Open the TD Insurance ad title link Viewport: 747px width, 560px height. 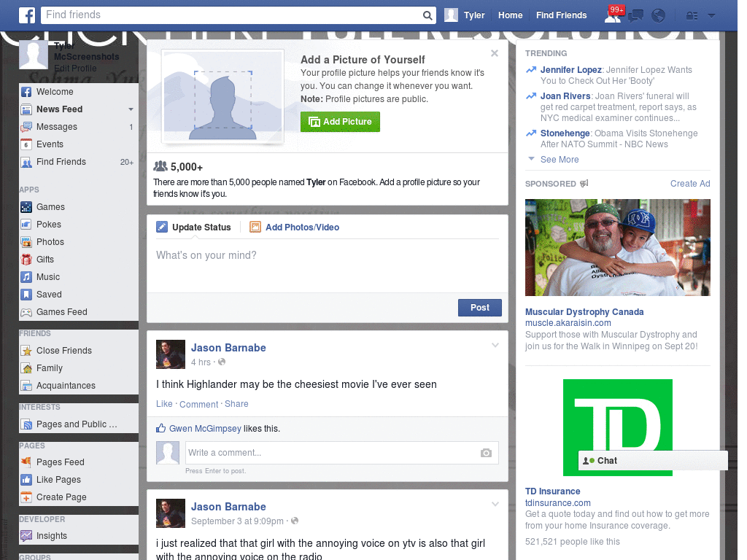553,491
